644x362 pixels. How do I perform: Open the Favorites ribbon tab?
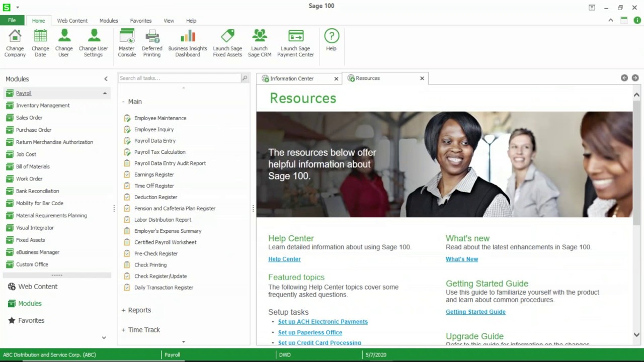141,21
